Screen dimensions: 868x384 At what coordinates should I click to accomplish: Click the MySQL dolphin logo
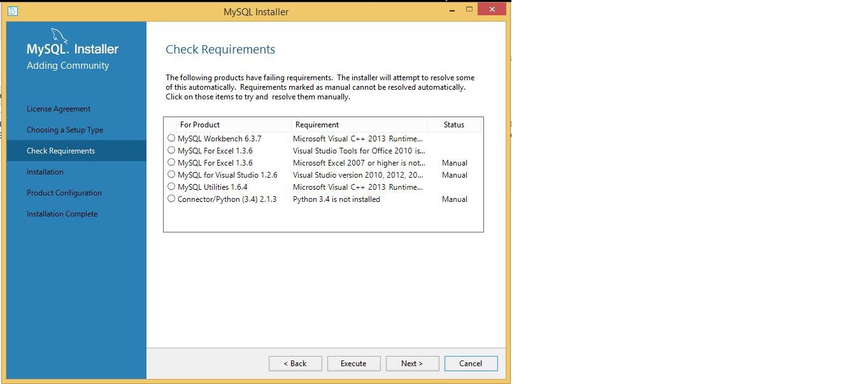[59, 36]
